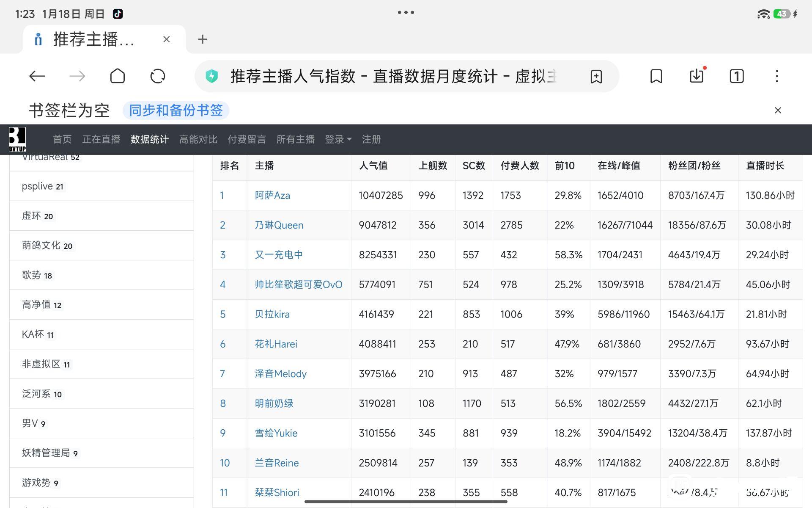Viewport: 812px width, 508px height.
Task: Add page to bookmarks via star-plus icon
Action: (596, 77)
